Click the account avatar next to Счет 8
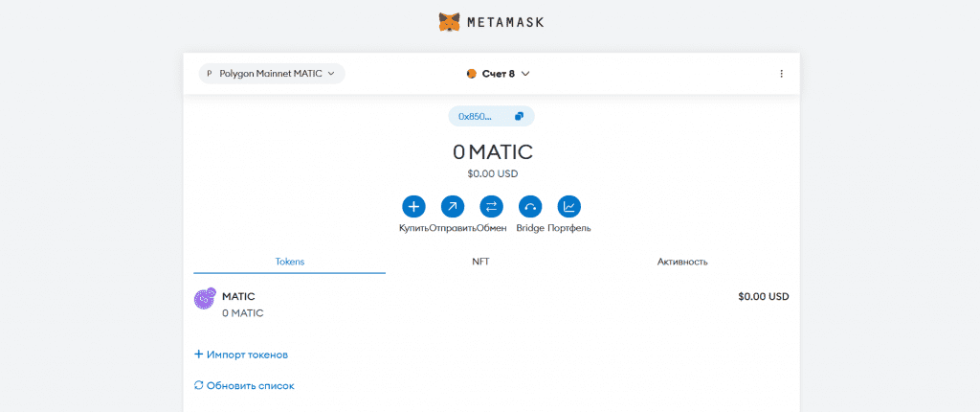This screenshot has height=412, width=980. (x=471, y=74)
